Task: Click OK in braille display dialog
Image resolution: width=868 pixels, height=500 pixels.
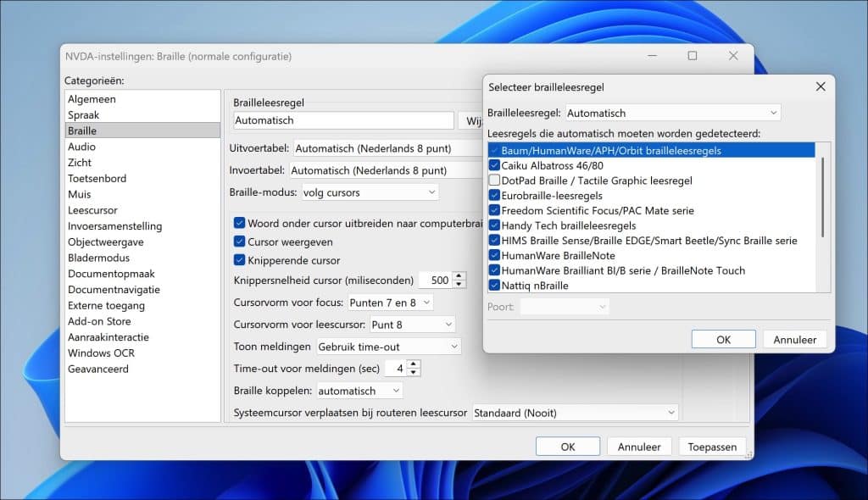Action: (x=722, y=340)
